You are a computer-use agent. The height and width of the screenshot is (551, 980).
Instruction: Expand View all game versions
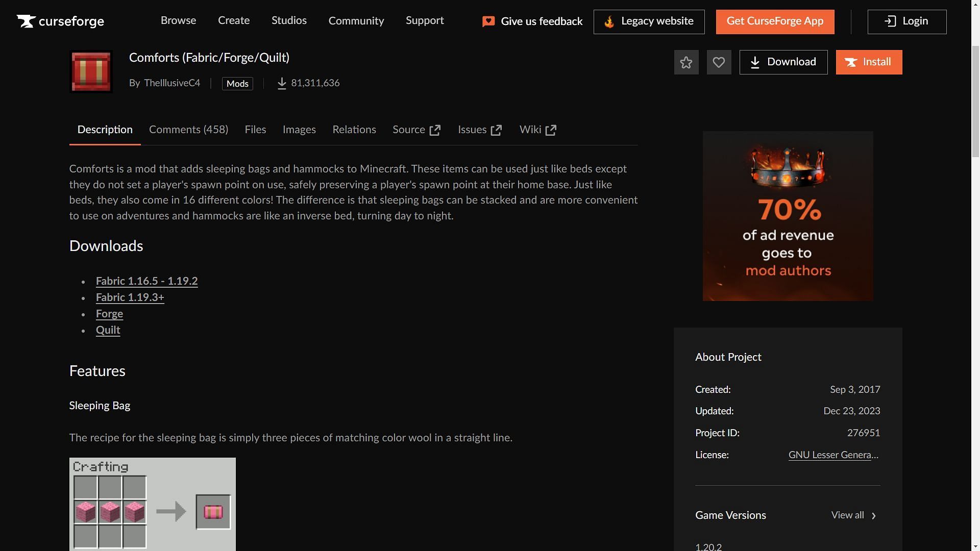pos(853,515)
